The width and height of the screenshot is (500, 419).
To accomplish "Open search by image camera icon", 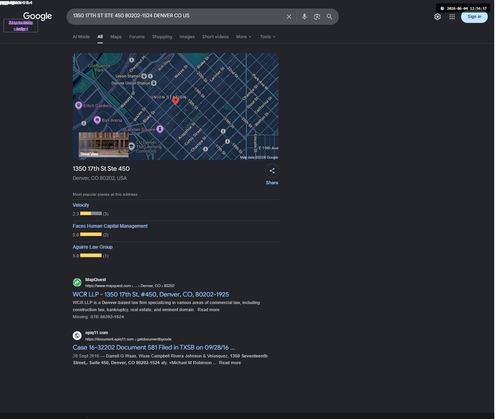I will [x=317, y=17].
